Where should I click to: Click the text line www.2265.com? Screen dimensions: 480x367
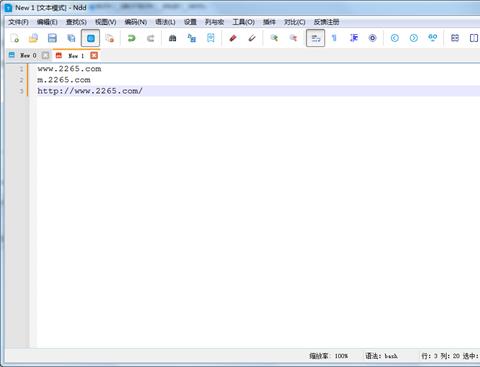(69, 69)
